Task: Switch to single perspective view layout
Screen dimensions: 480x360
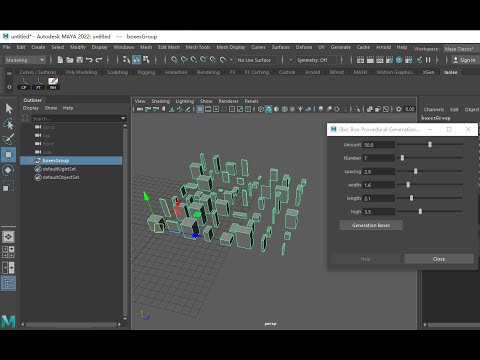Action: click(x=8, y=237)
